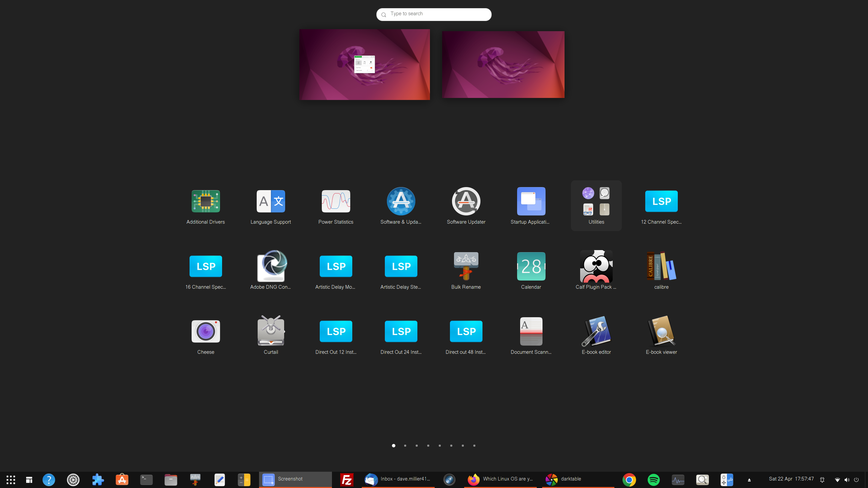
Task: Go to second app grid page dot
Action: tap(405, 446)
